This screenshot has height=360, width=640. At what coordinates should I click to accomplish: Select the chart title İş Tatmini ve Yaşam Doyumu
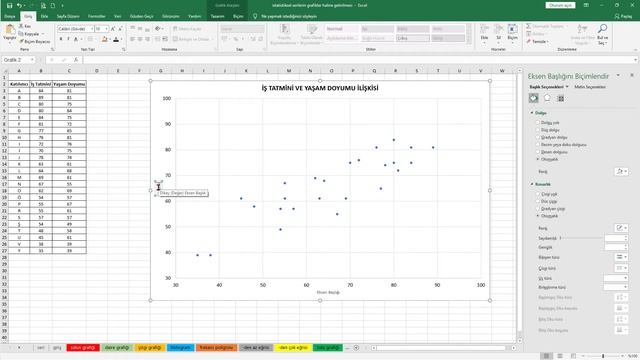320,88
